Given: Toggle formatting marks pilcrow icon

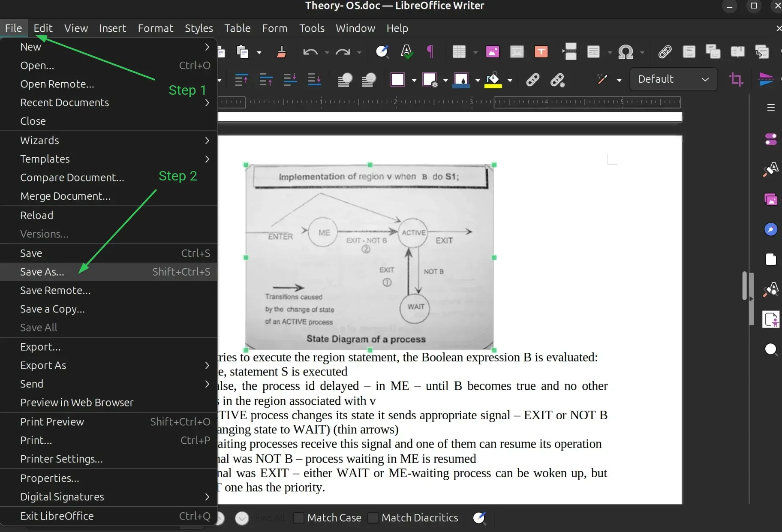Looking at the screenshot, I should 430,52.
